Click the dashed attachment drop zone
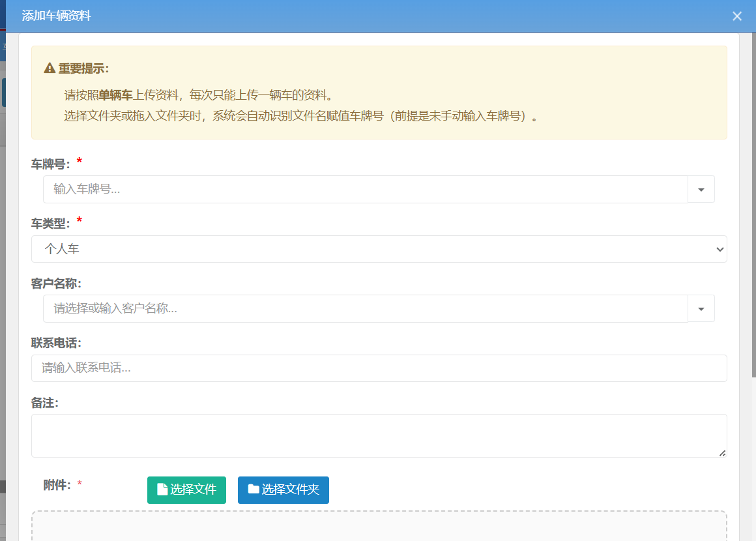The image size is (756, 541). coord(379,527)
